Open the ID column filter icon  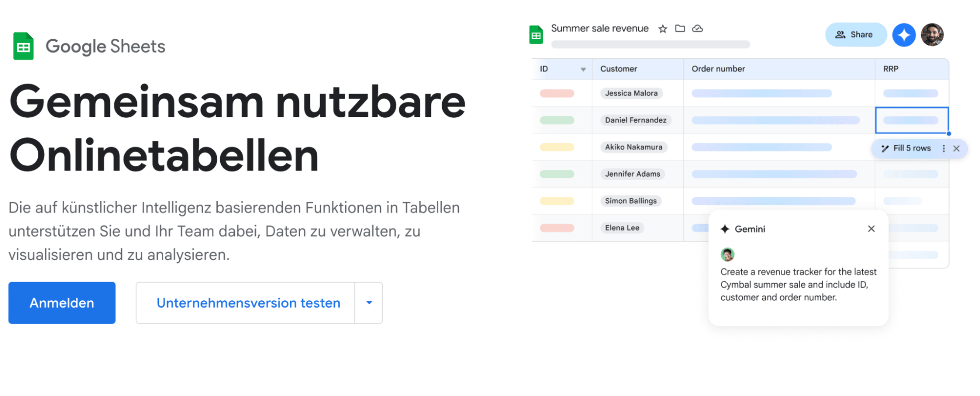[x=583, y=69]
